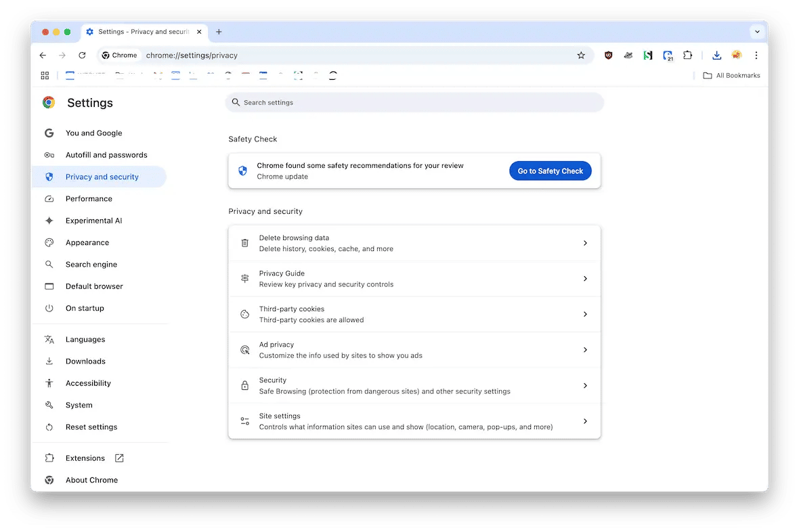The width and height of the screenshot is (799, 532).
Task: Click the Search settings field
Action: tap(414, 102)
